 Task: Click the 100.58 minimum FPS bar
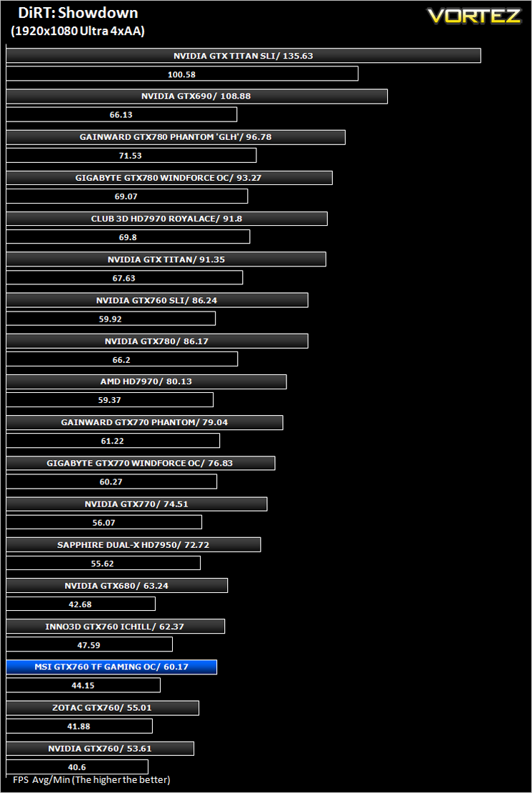182,74
